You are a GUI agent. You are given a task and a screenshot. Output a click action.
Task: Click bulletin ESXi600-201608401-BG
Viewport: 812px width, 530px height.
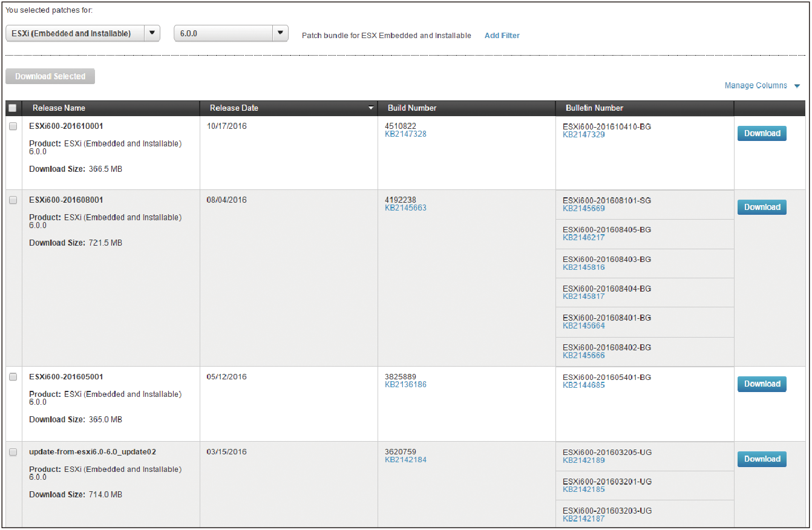(x=607, y=318)
